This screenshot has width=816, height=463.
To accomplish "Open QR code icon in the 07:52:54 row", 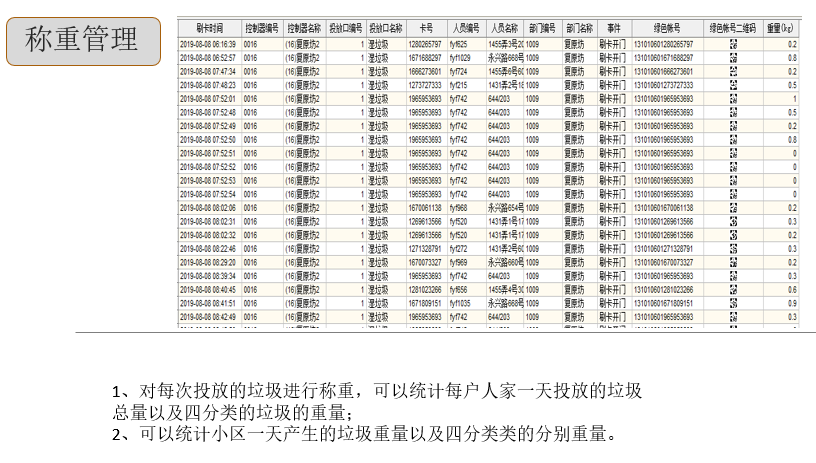I will point(733,194).
